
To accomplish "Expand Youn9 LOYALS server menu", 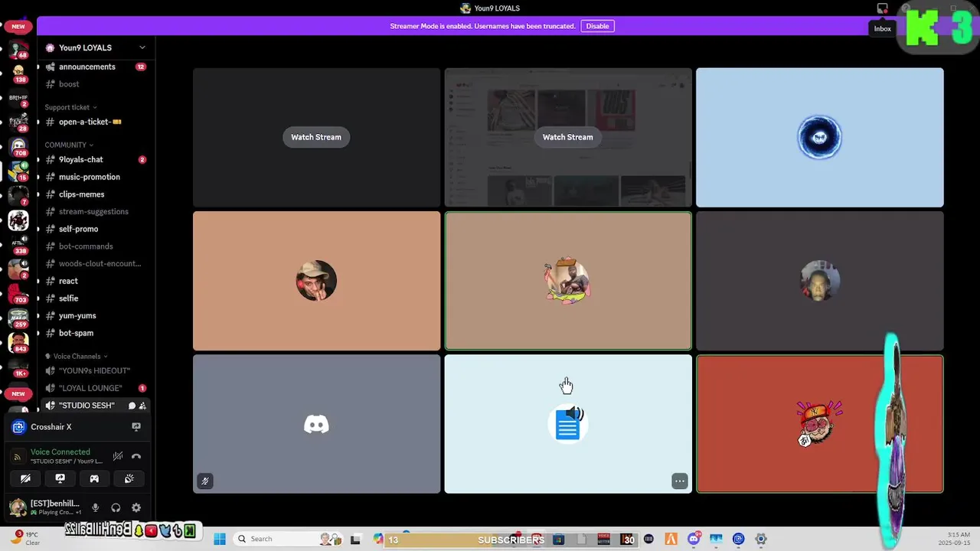I will 95,47.
